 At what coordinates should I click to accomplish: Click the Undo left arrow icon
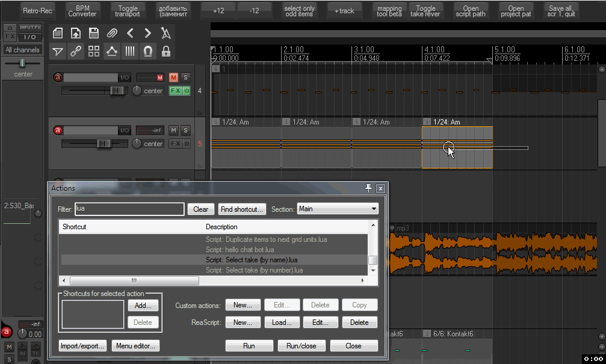click(130, 33)
